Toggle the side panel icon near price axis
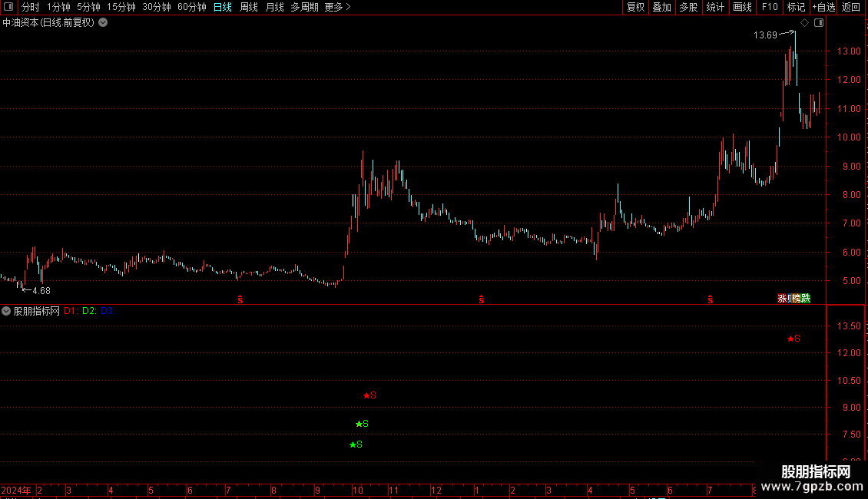Screen dimensions: 868x499 [x=819, y=23]
